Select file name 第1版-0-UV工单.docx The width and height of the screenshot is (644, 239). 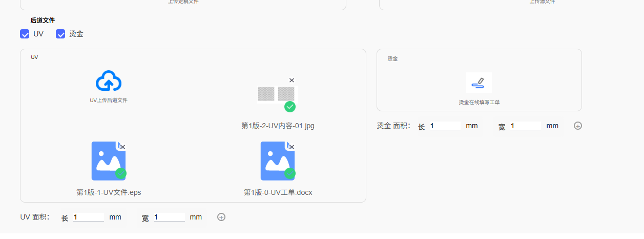[278, 192]
